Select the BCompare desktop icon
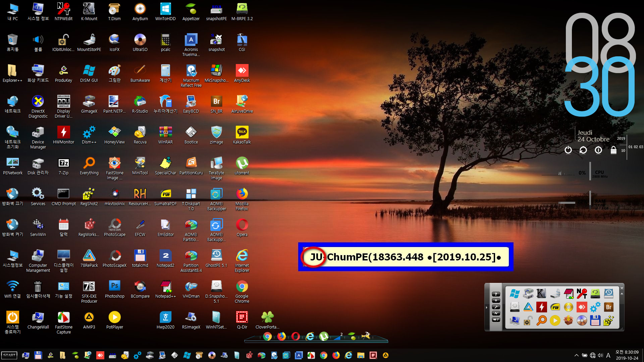 [140, 289]
